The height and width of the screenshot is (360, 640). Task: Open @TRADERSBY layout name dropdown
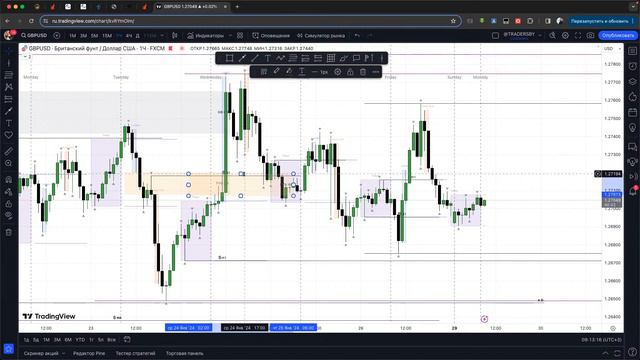click(522, 36)
